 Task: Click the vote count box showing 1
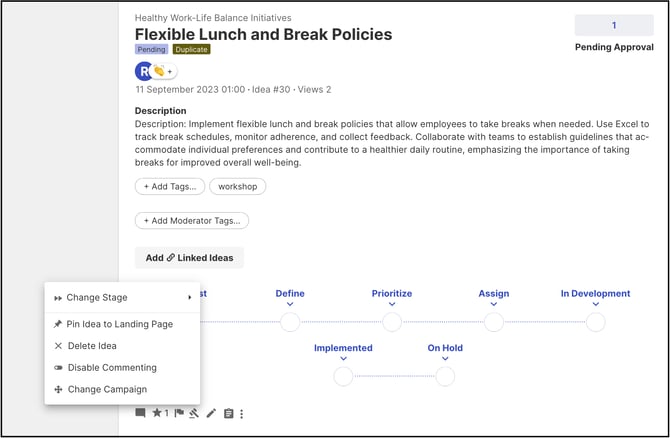click(614, 26)
